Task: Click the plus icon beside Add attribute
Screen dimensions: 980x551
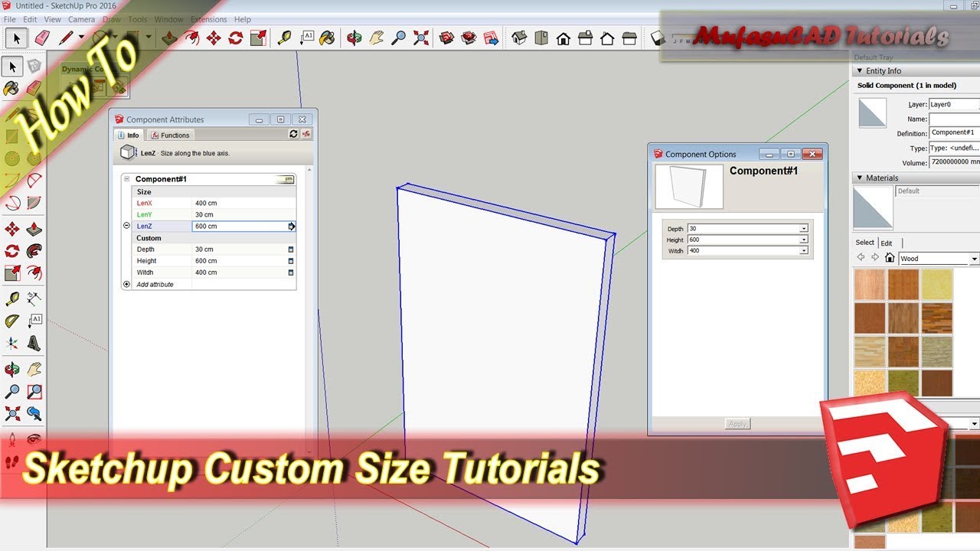Action: tap(127, 284)
